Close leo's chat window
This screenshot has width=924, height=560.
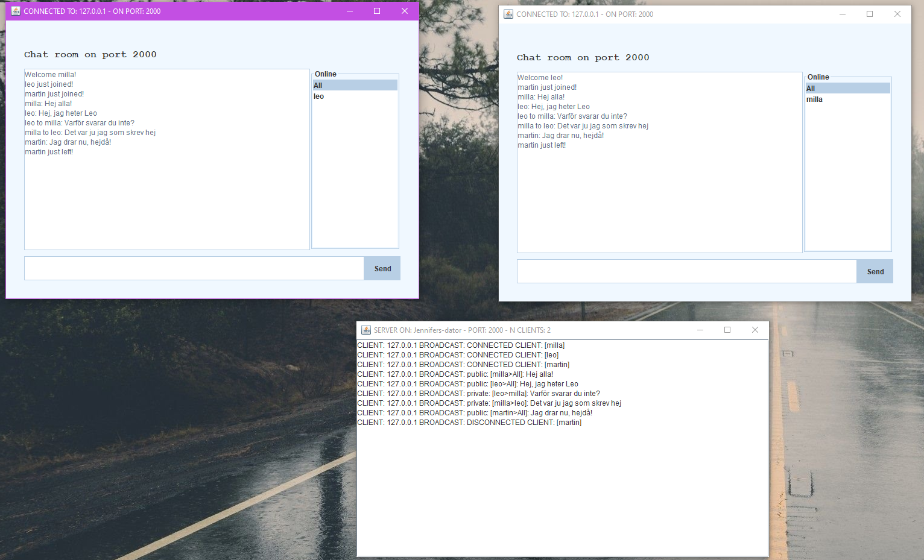[x=897, y=14]
